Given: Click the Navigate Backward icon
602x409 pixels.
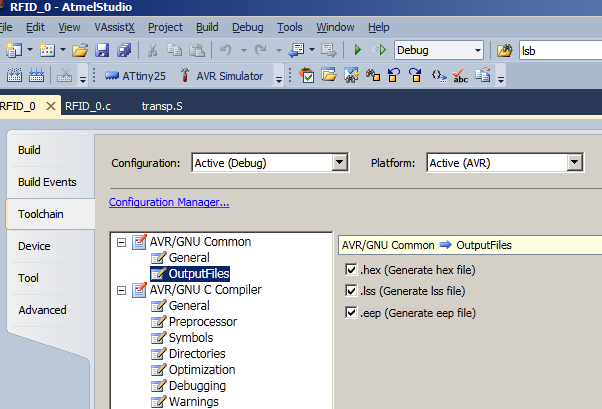Looking at the screenshot, I should [x=296, y=50].
